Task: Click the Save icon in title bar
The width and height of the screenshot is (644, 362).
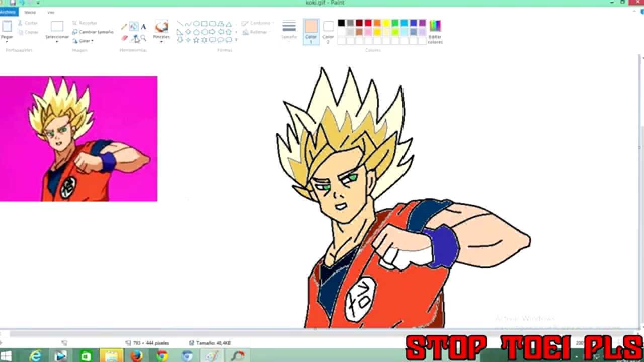Action: click(x=13, y=3)
